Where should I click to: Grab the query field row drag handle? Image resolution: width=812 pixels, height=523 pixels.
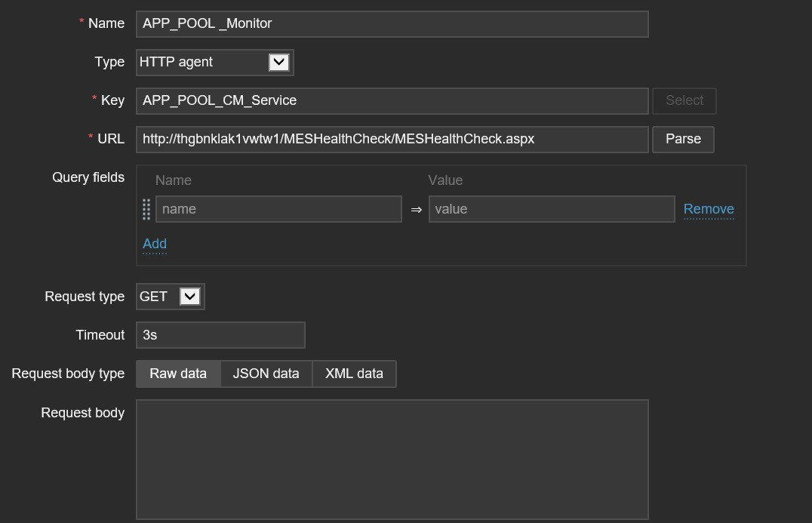tap(146, 209)
